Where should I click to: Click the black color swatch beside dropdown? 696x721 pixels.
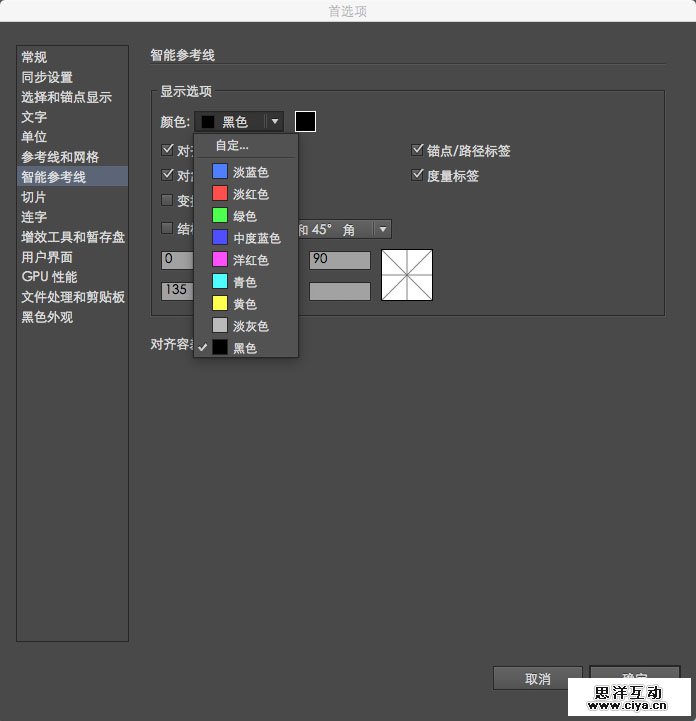(x=305, y=122)
